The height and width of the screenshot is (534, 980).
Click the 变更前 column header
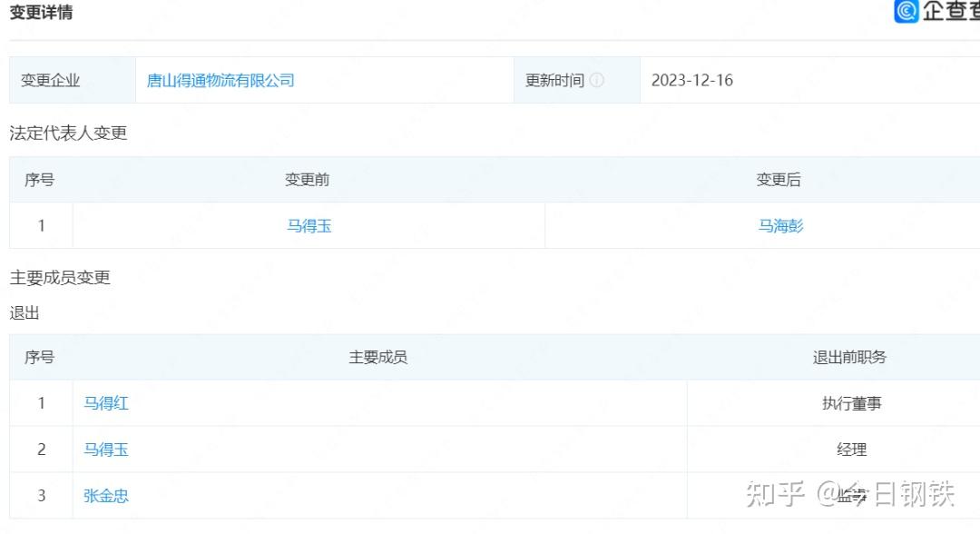point(307,180)
